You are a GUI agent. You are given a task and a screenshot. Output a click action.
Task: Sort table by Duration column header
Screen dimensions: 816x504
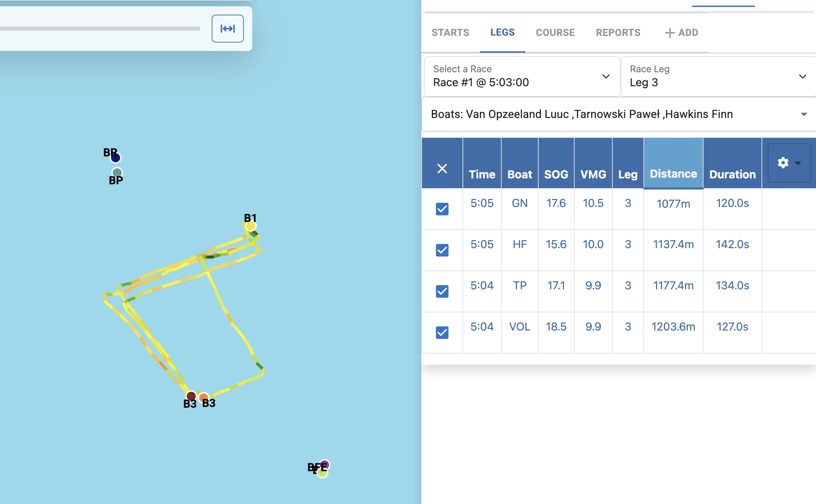[732, 174]
